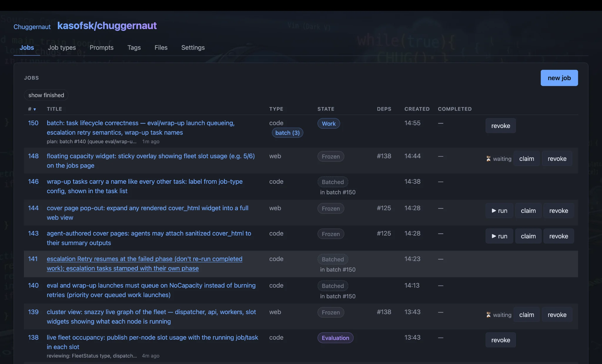The image size is (602, 364).
Task: Open the Prompts tab
Action: 101,48
